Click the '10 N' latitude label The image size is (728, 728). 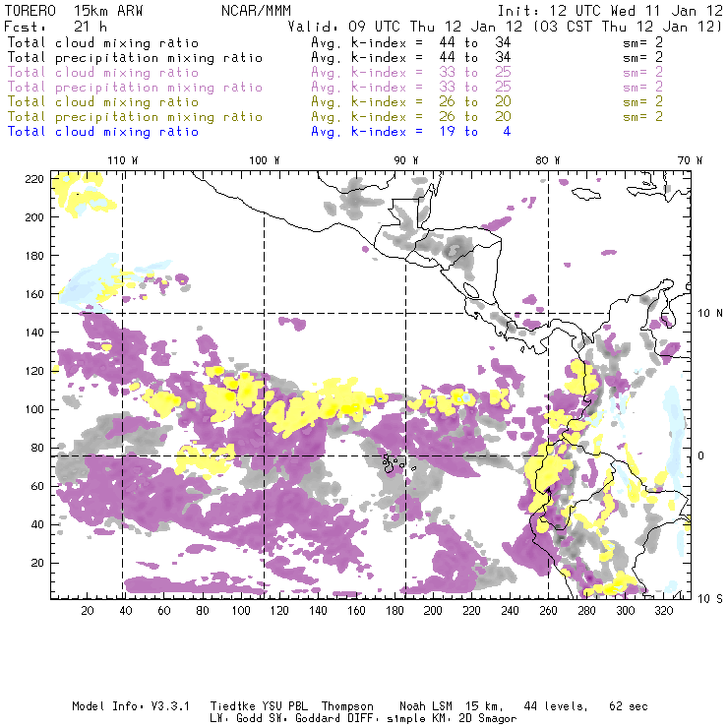pos(710,314)
